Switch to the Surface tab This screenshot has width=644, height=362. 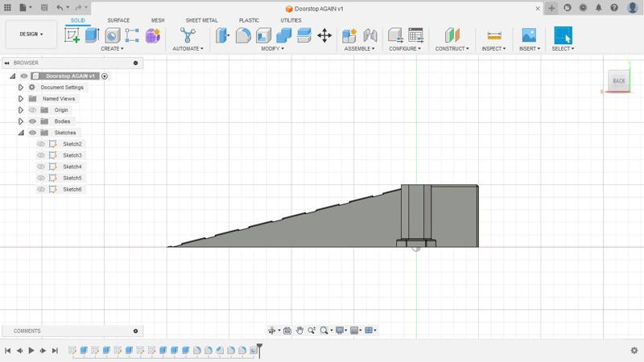tap(118, 20)
